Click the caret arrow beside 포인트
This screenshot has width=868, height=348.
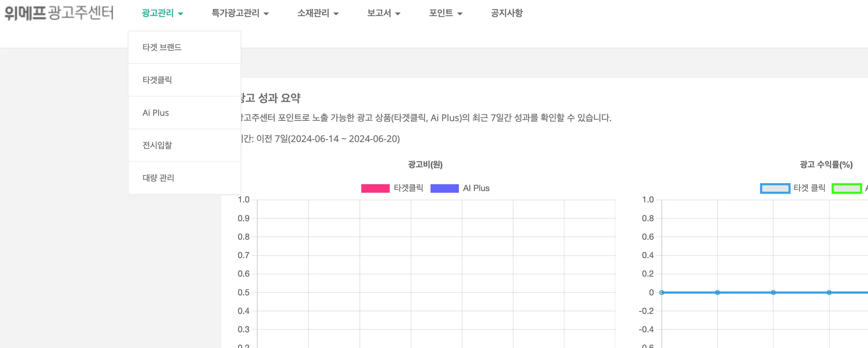[460, 14]
